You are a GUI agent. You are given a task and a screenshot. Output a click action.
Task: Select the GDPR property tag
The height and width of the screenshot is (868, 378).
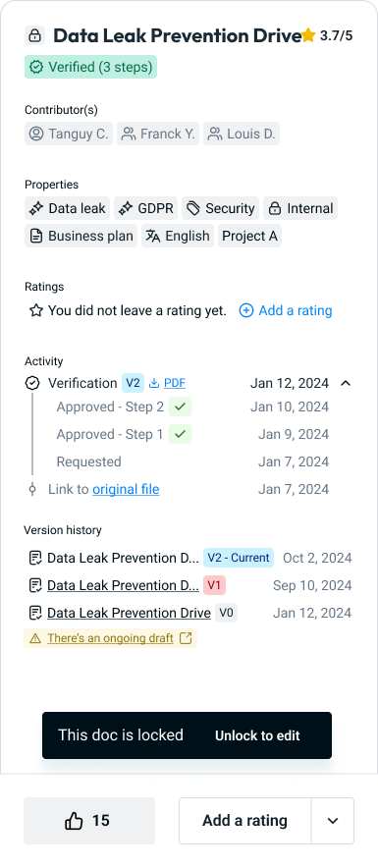coord(146,209)
